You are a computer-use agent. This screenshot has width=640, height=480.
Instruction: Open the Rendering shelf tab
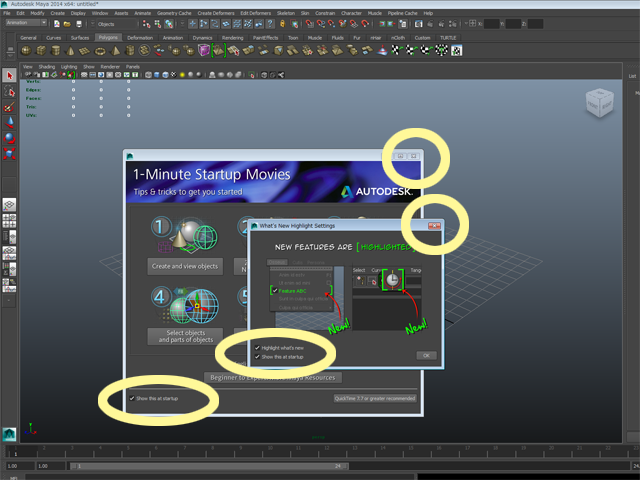[x=233, y=38]
